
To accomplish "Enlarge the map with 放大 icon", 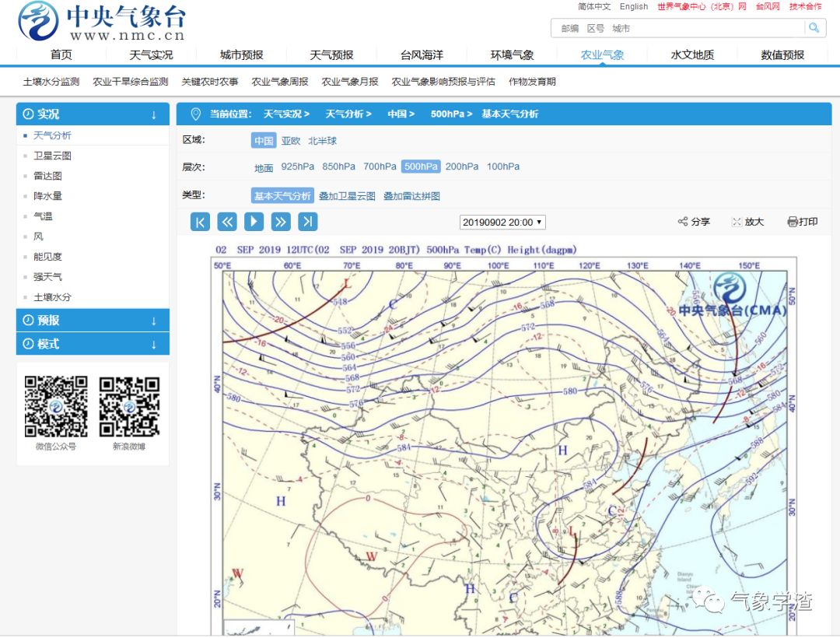I will click(x=748, y=222).
